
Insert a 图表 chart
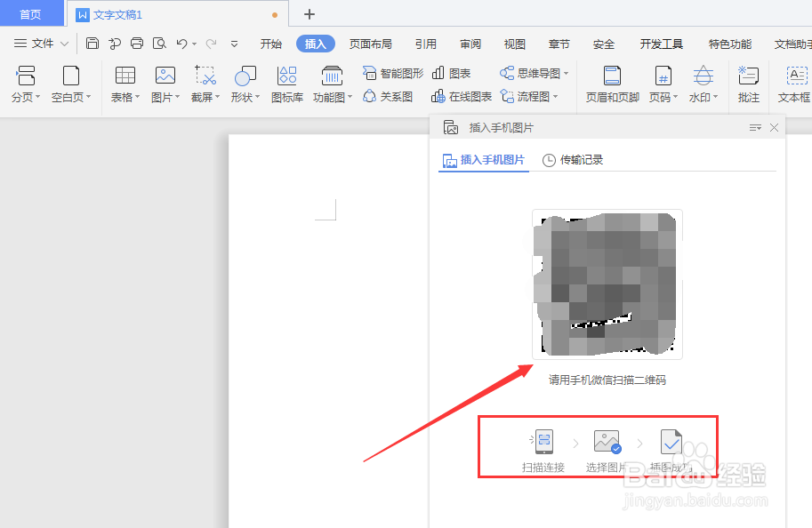(451, 74)
